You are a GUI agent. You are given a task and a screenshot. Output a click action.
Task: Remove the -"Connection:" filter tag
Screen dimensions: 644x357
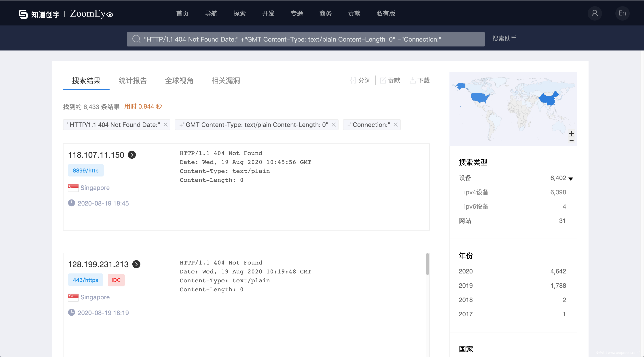396,125
